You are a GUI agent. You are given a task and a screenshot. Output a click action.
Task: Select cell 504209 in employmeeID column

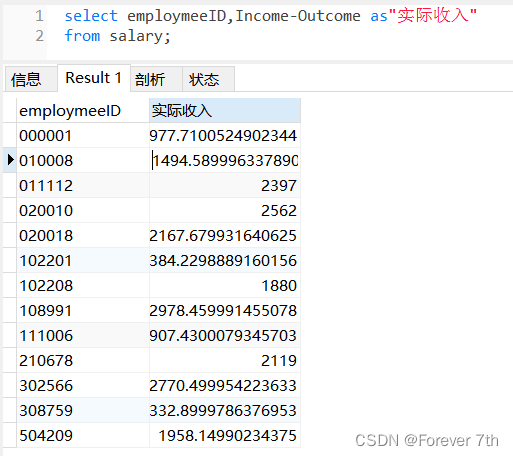pyautogui.click(x=83, y=435)
